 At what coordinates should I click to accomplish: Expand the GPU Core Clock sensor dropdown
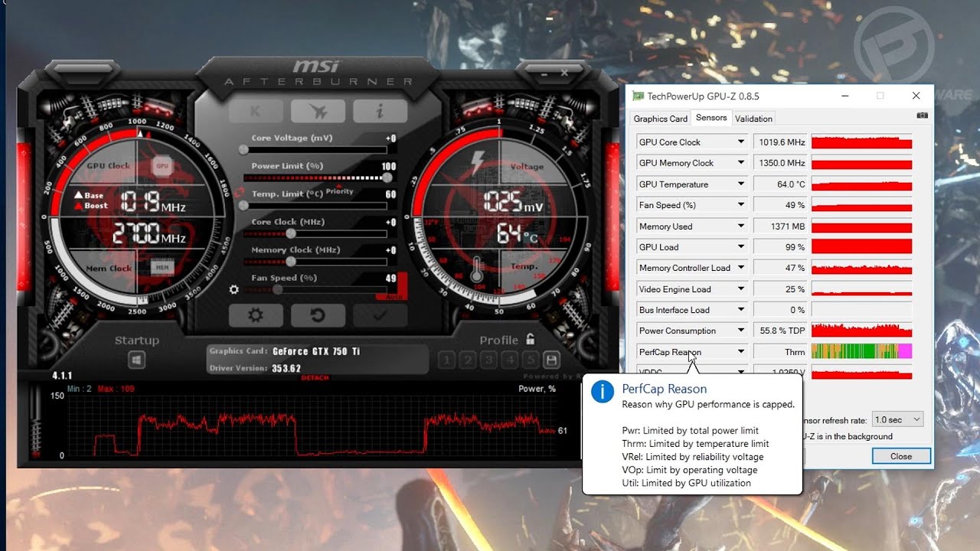740,142
